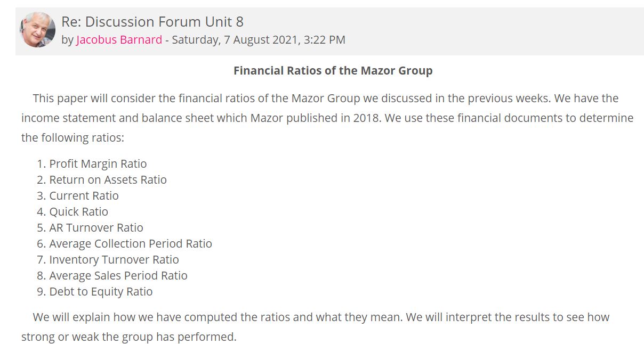Viewport: 644px width, 344px height.
Task: Select the Average Sales Period Ratio item
Action: [x=118, y=276]
